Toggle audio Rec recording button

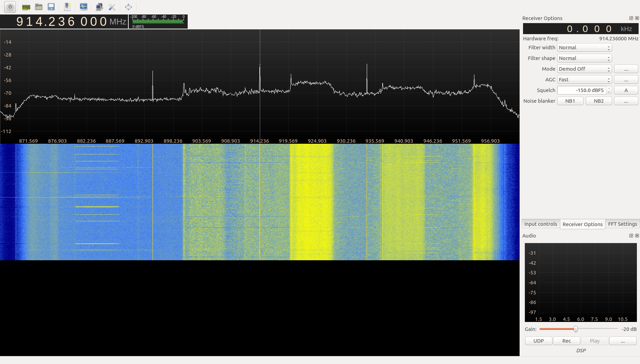point(567,341)
